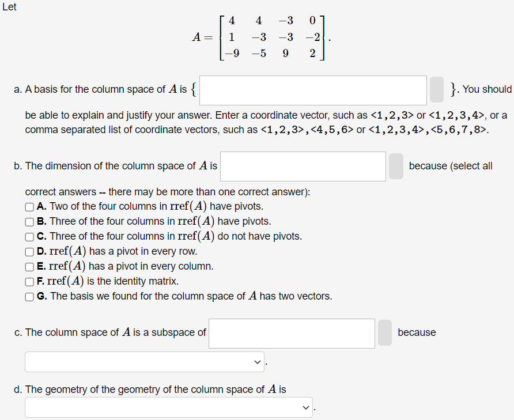
Task: Click the subspace answer box in part c
Action: (x=291, y=333)
